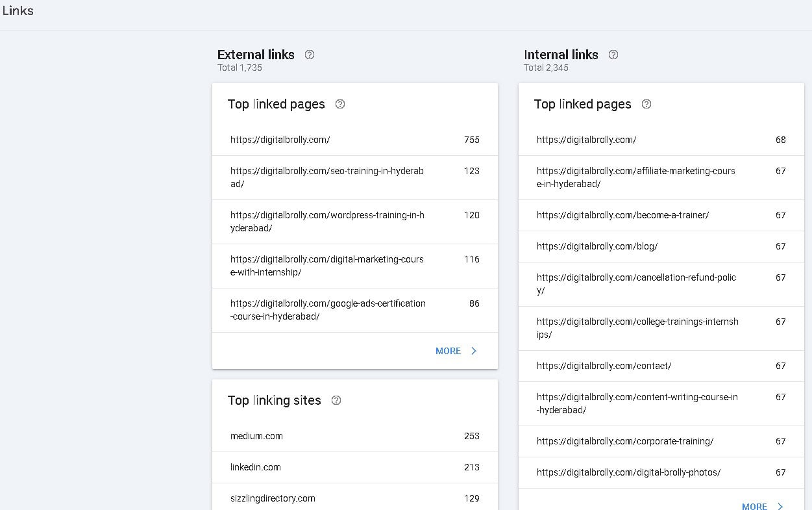This screenshot has height=510, width=812.
Task: Select the seo-training-in-hyderabad linked page
Action: pos(326,177)
